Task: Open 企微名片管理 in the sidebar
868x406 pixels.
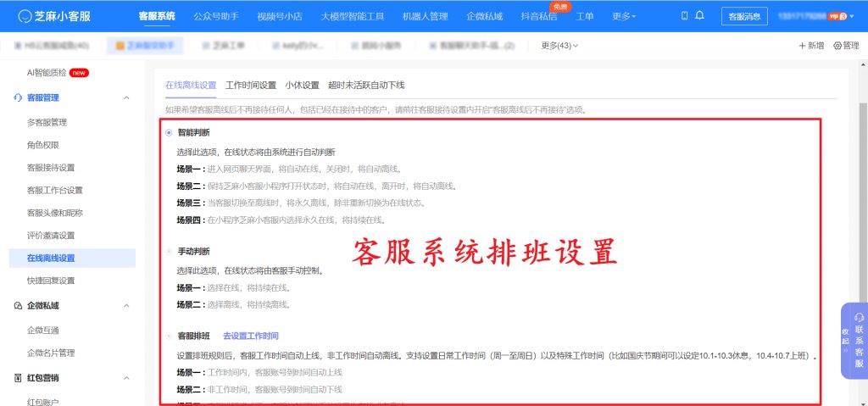Action: tap(51, 353)
